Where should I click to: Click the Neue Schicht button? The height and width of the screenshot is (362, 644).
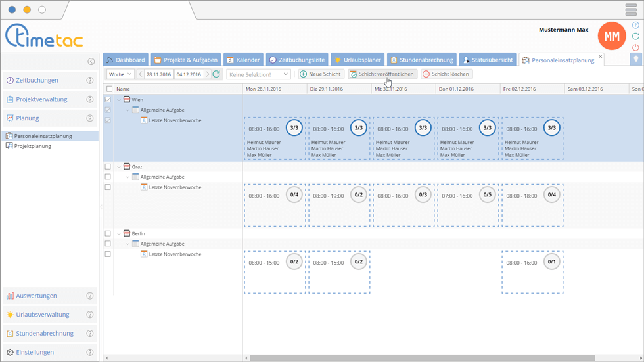(x=321, y=74)
